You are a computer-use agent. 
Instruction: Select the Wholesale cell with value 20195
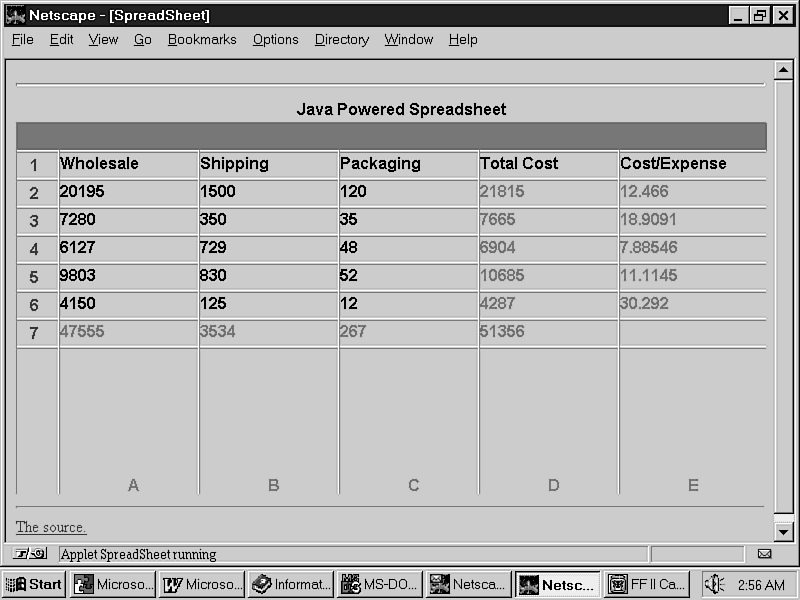[128, 192]
